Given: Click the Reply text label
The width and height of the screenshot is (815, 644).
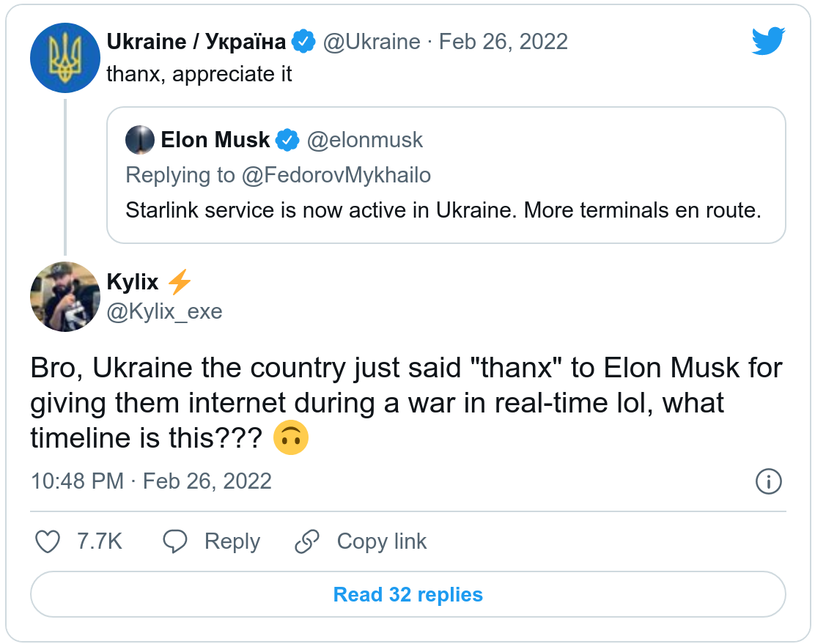Looking at the screenshot, I should (232, 541).
